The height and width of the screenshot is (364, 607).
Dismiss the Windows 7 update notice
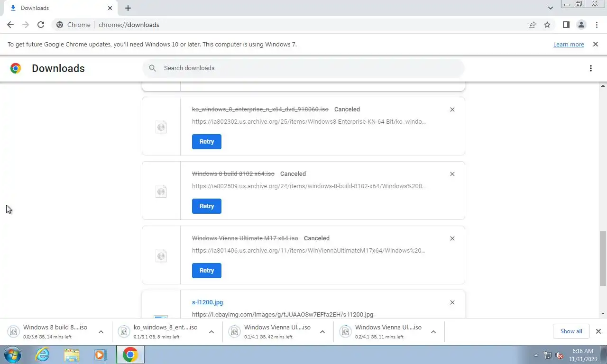point(595,44)
